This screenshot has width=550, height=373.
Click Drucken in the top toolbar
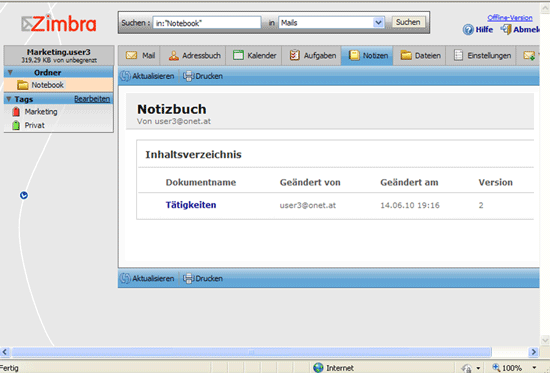pos(203,76)
